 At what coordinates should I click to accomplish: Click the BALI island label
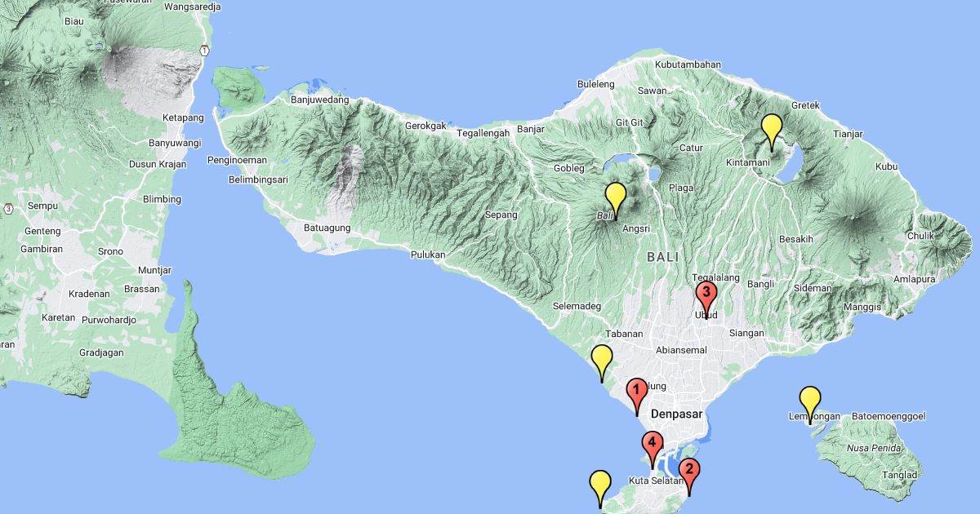[x=662, y=257]
